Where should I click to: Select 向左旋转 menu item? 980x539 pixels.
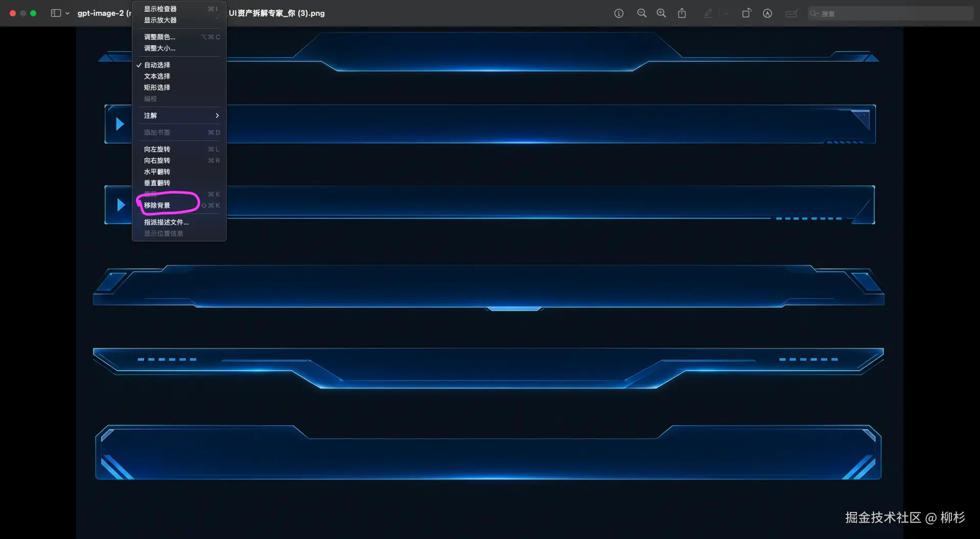pyautogui.click(x=157, y=149)
